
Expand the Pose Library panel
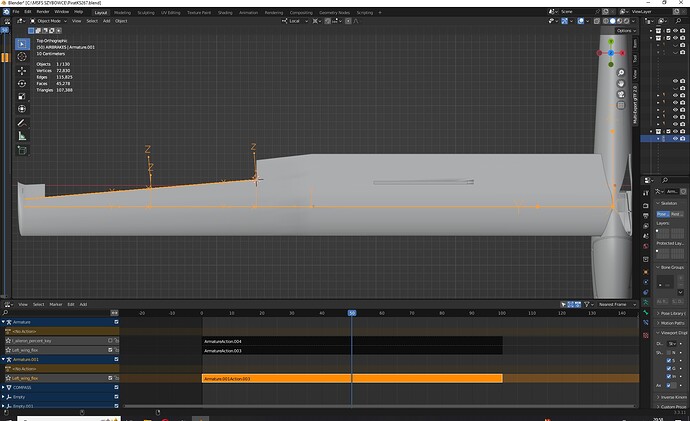point(670,314)
